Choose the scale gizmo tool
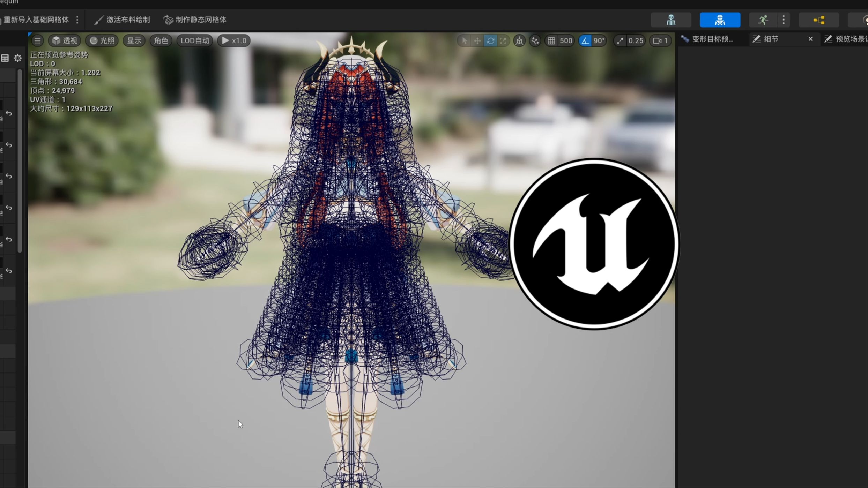This screenshot has width=868, height=488. click(x=503, y=41)
